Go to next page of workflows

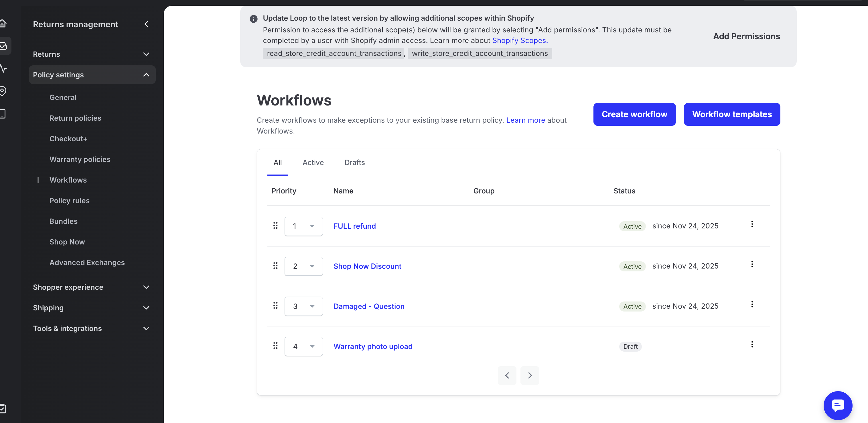click(x=530, y=375)
